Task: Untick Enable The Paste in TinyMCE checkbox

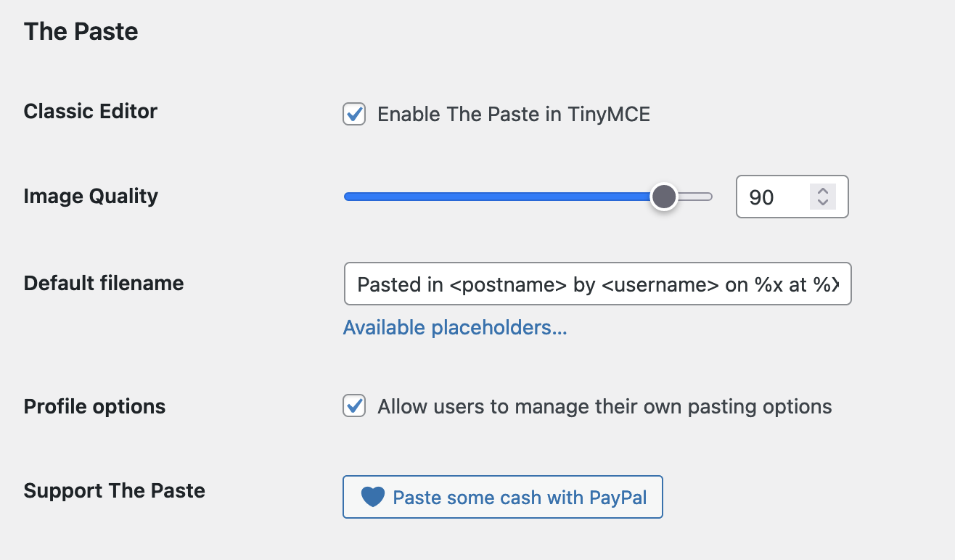Action: pos(354,114)
